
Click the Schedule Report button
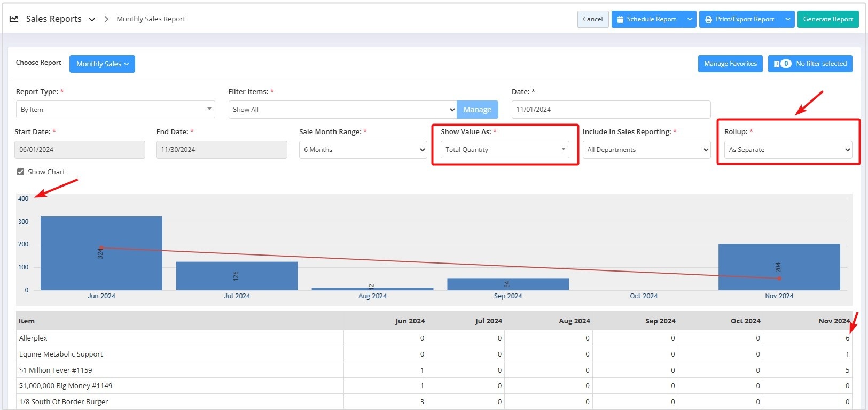click(647, 19)
